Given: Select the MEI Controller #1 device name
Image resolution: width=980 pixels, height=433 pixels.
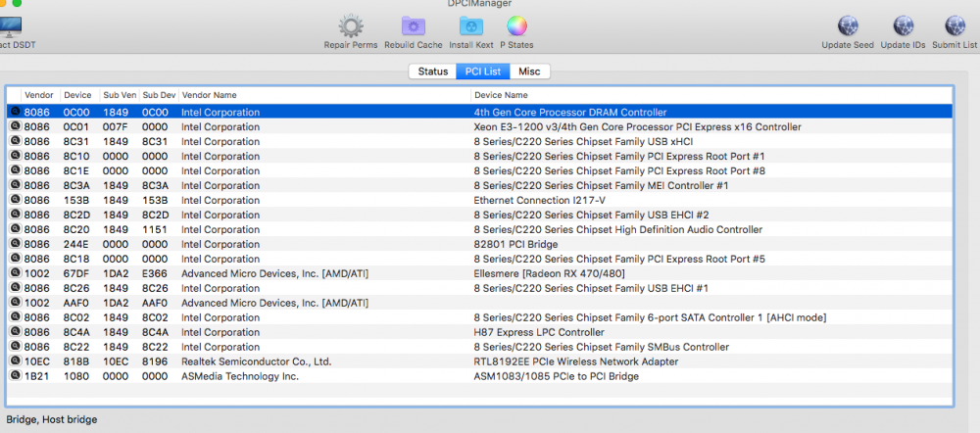Looking at the screenshot, I should point(601,185).
